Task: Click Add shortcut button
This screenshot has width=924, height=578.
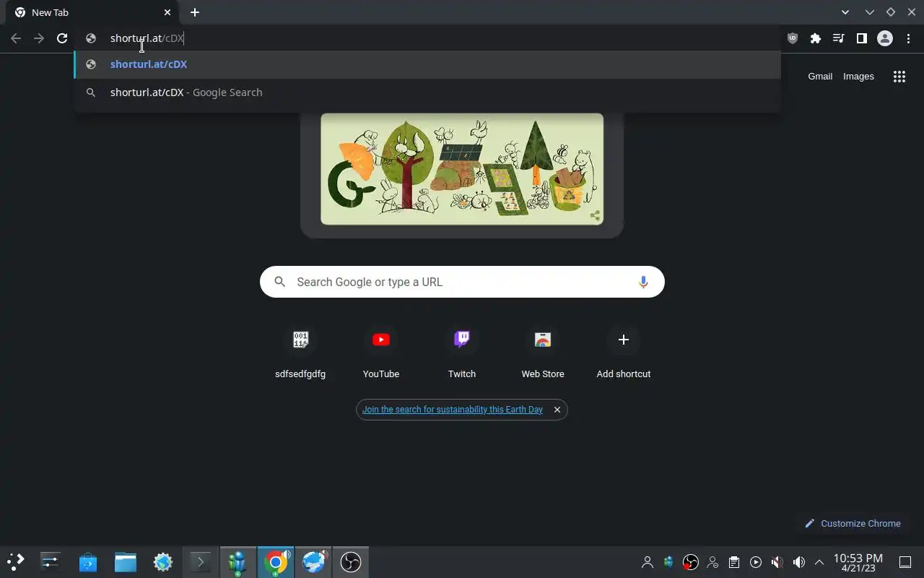Action: 624,352
